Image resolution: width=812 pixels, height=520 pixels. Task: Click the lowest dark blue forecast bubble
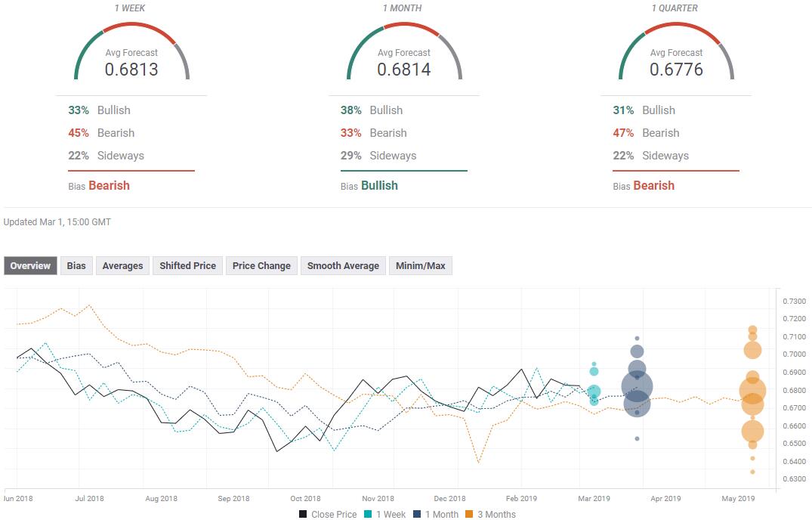[638, 438]
